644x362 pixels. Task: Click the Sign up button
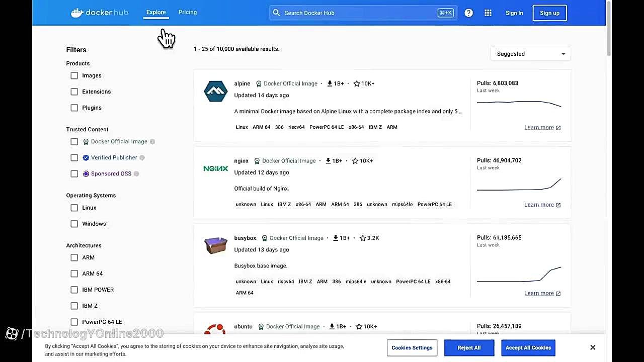pos(549,13)
